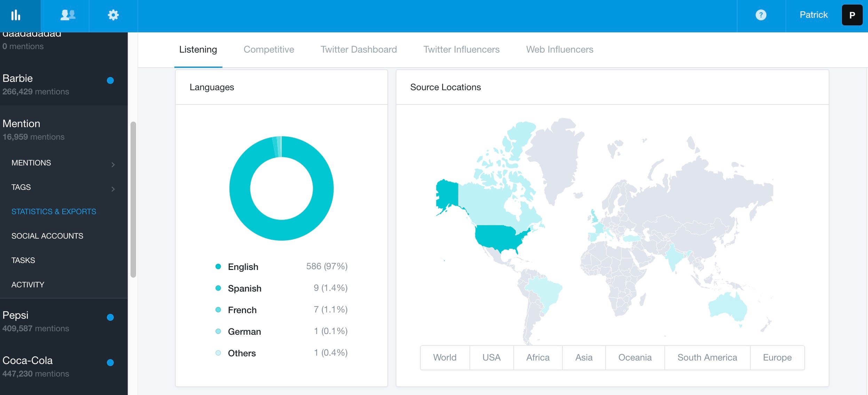
Task: Select the Pepsi alert
Action: pos(64,321)
